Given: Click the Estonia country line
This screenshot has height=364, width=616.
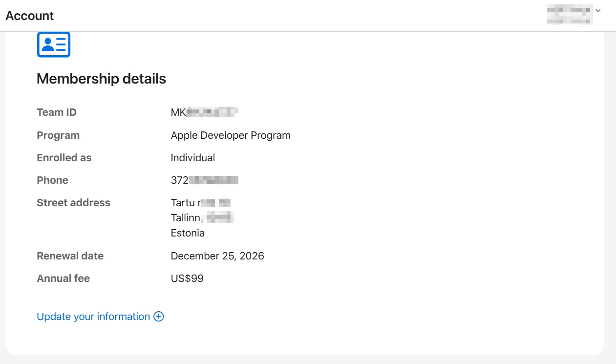Looking at the screenshot, I should [188, 233].
